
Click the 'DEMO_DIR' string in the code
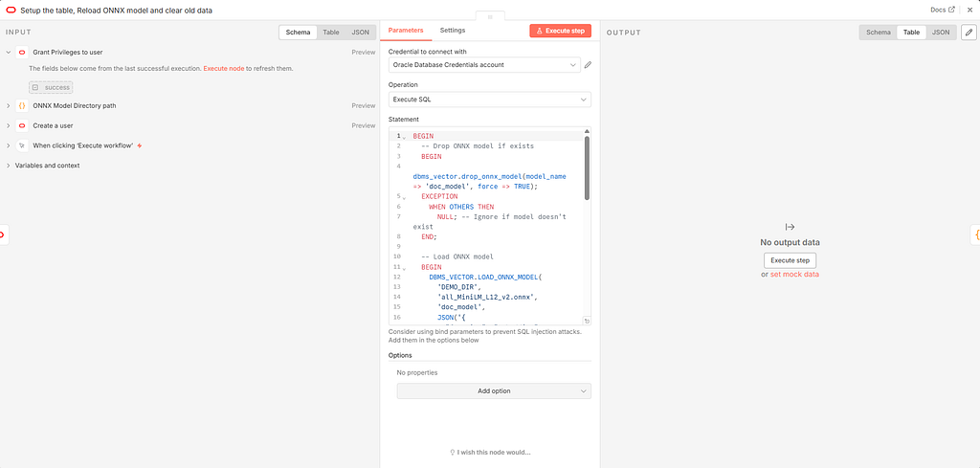click(x=457, y=287)
